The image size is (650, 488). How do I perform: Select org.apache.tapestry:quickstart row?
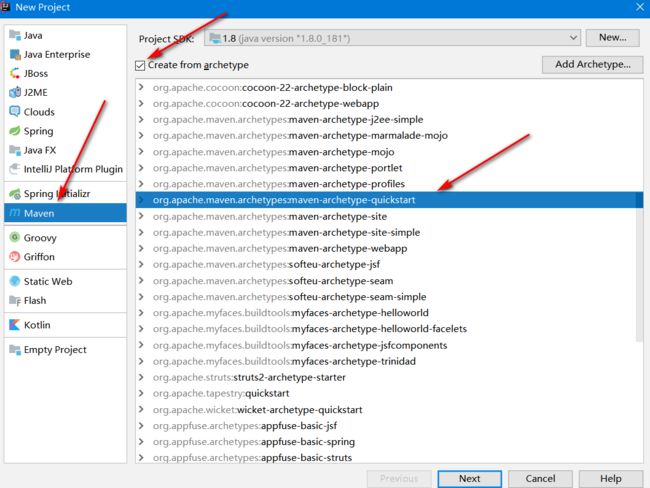click(389, 393)
